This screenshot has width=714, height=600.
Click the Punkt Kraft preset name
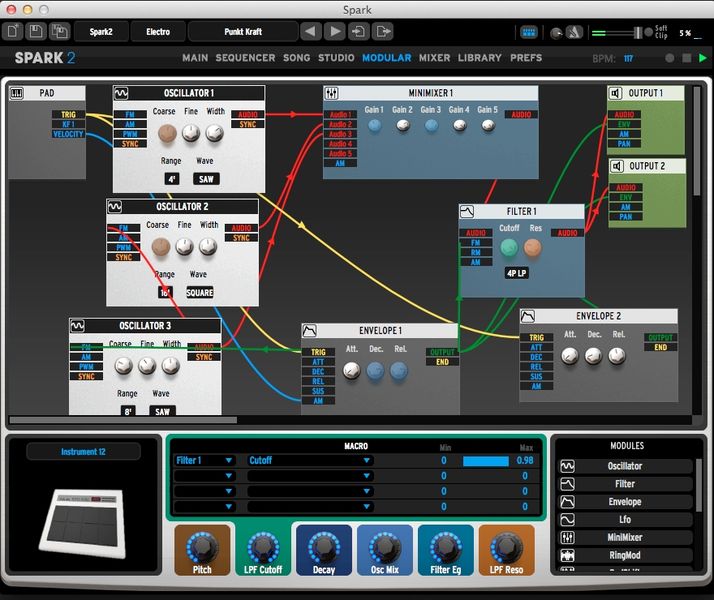[x=241, y=32]
